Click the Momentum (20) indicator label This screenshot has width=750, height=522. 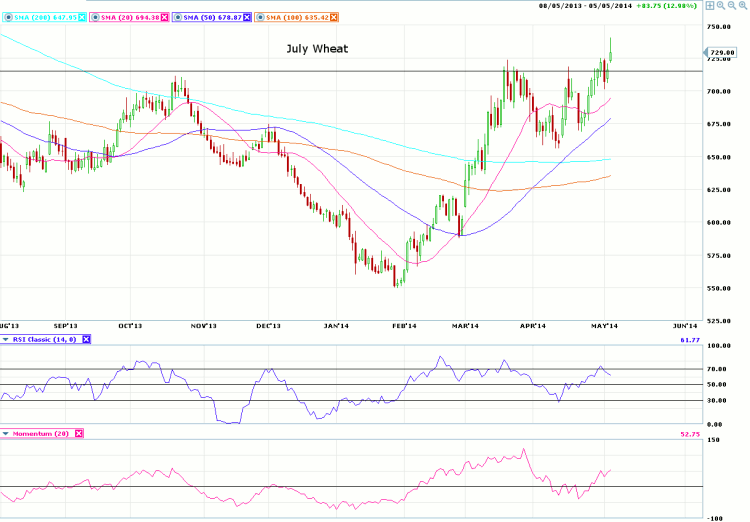pos(41,433)
